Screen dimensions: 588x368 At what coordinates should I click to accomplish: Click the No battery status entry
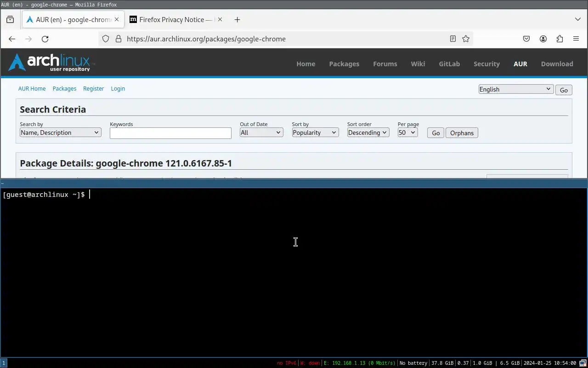pyautogui.click(x=413, y=363)
